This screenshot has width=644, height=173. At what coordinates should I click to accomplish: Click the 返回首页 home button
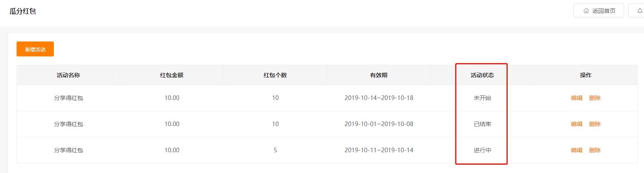click(x=598, y=11)
